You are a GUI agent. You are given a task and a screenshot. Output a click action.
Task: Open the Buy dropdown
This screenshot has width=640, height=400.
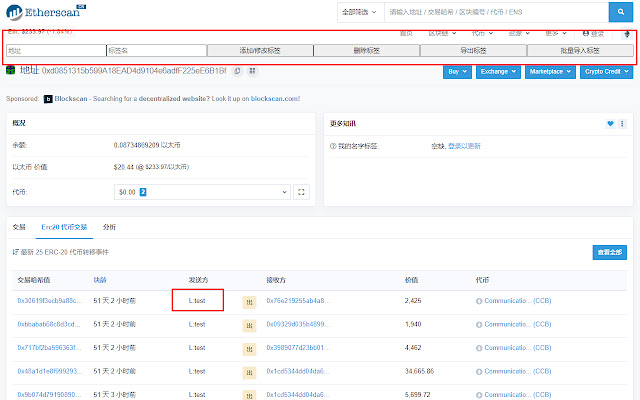click(457, 71)
